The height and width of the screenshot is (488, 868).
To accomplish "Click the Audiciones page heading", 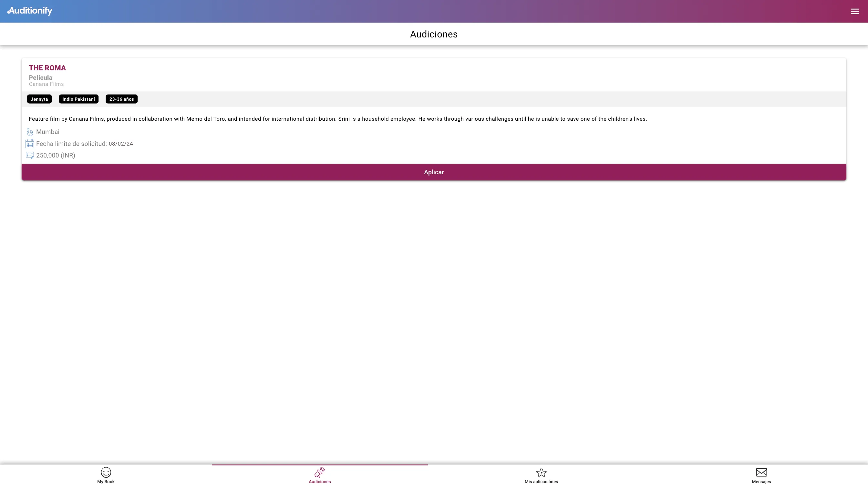I will point(434,34).
